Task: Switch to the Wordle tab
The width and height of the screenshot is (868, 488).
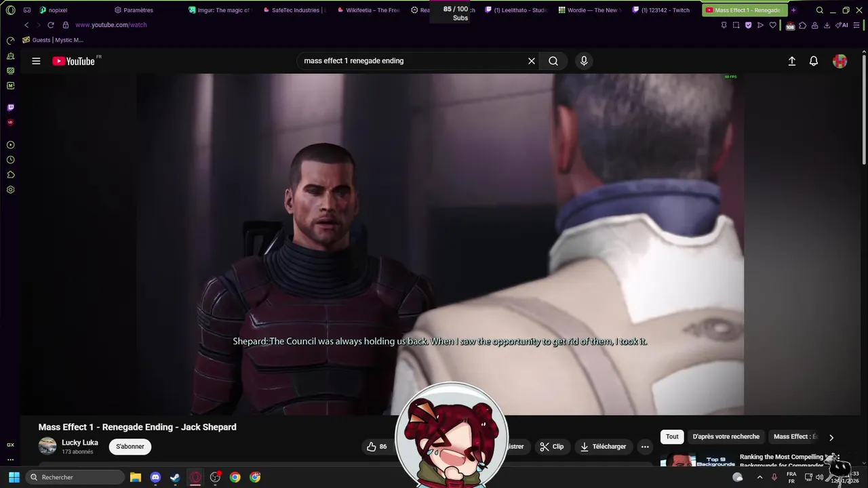Action: [x=590, y=10]
